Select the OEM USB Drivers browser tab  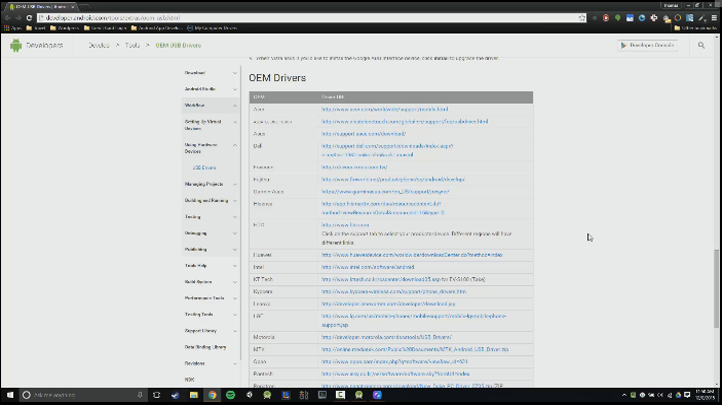click(42, 6)
